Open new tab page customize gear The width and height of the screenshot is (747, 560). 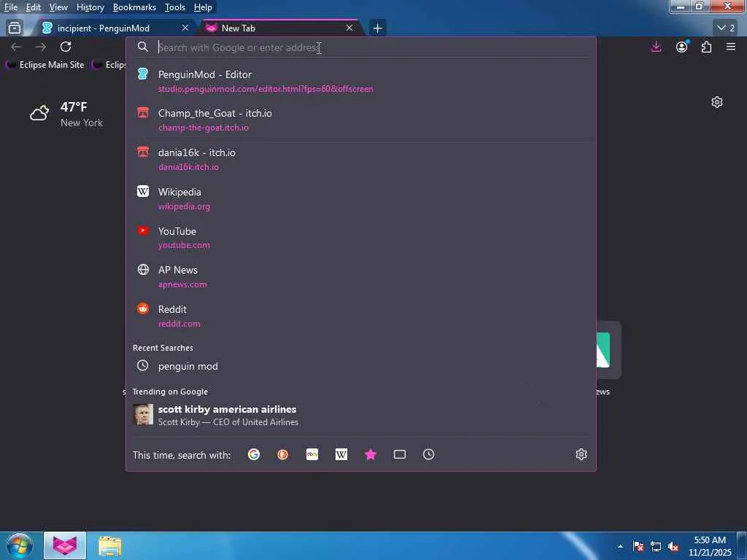pos(717,102)
